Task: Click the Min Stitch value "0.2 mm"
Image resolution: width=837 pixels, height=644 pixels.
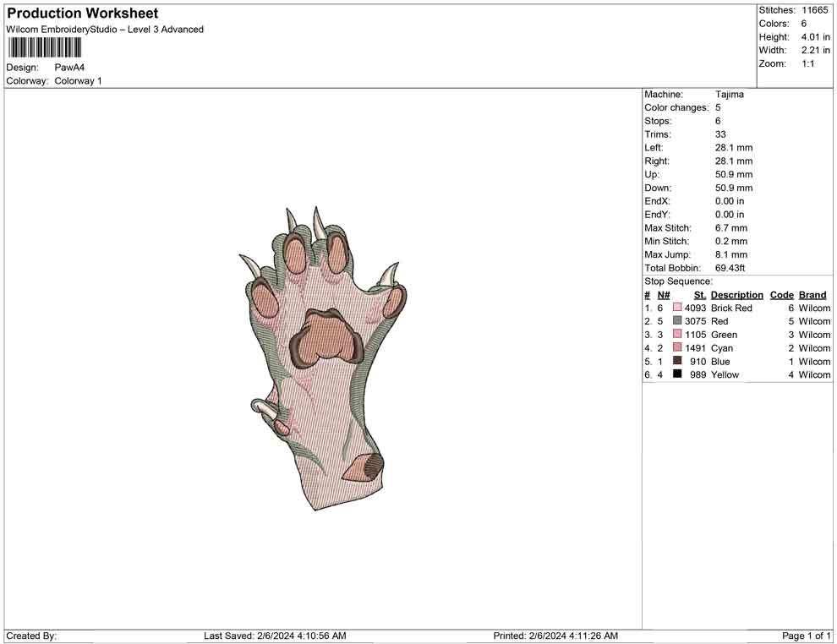Action: [x=730, y=241]
